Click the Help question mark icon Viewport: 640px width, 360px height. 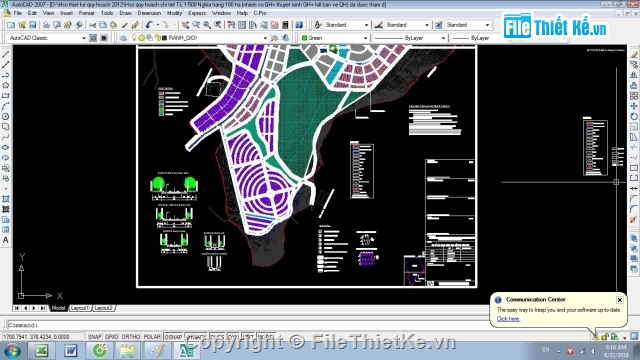[299, 25]
